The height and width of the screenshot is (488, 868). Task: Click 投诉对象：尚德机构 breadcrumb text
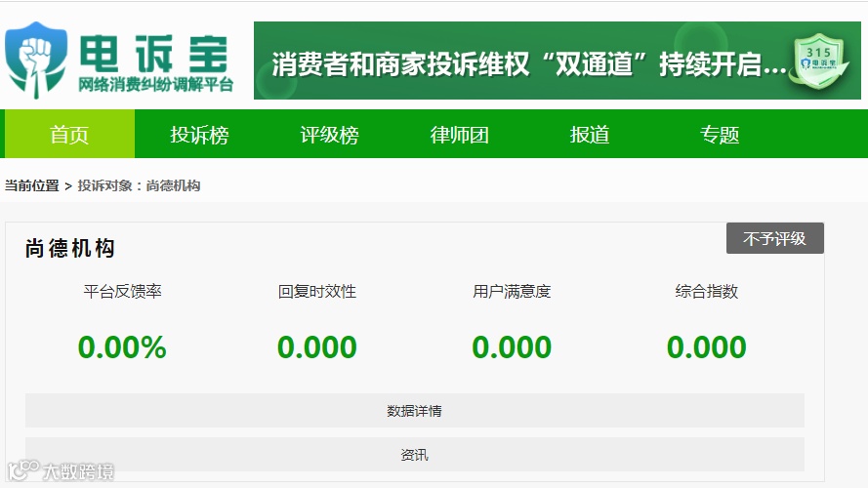[139, 185]
